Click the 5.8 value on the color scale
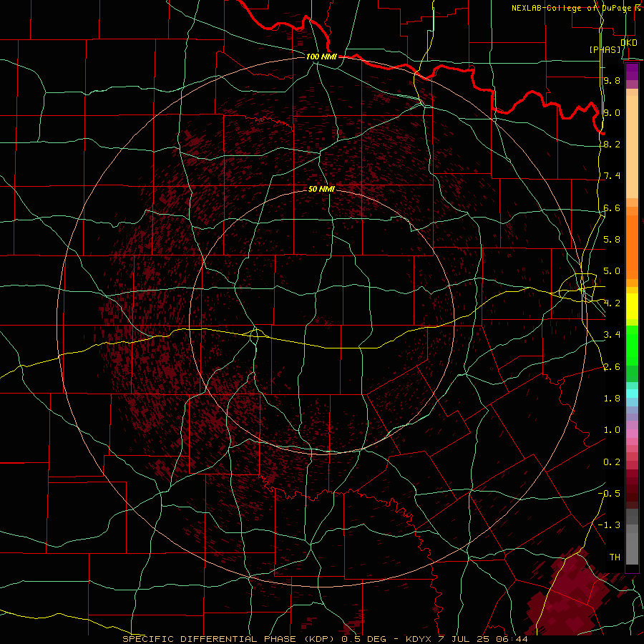 tap(612, 240)
